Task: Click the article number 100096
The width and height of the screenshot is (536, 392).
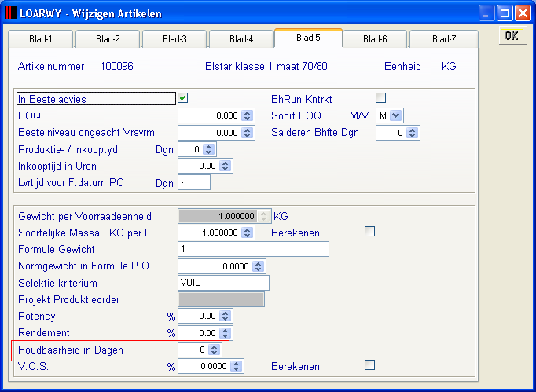Action: [116, 66]
